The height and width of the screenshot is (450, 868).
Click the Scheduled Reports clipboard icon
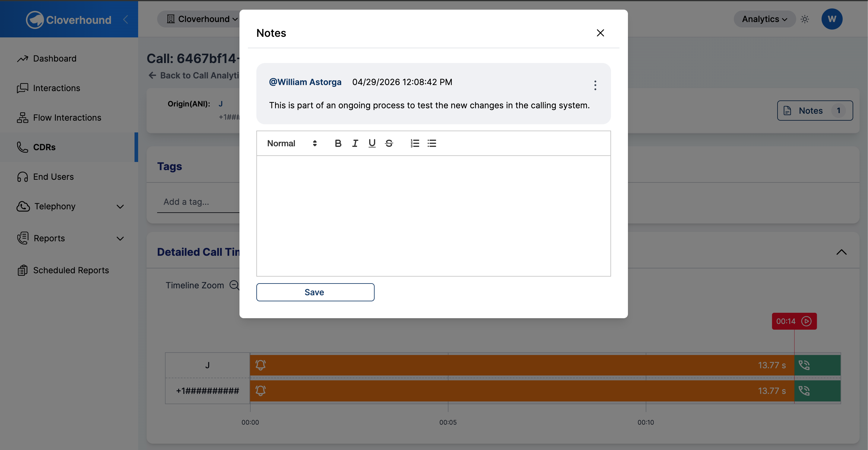tap(23, 270)
